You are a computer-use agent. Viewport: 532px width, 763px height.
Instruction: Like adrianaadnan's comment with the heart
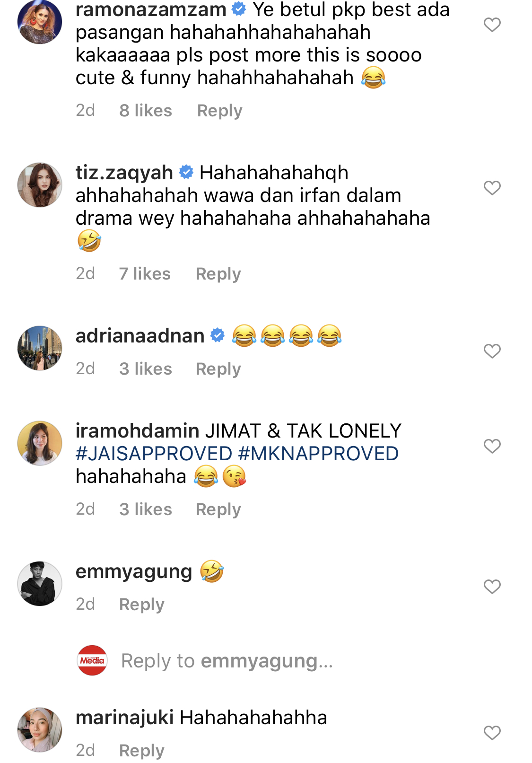(x=492, y=351)
